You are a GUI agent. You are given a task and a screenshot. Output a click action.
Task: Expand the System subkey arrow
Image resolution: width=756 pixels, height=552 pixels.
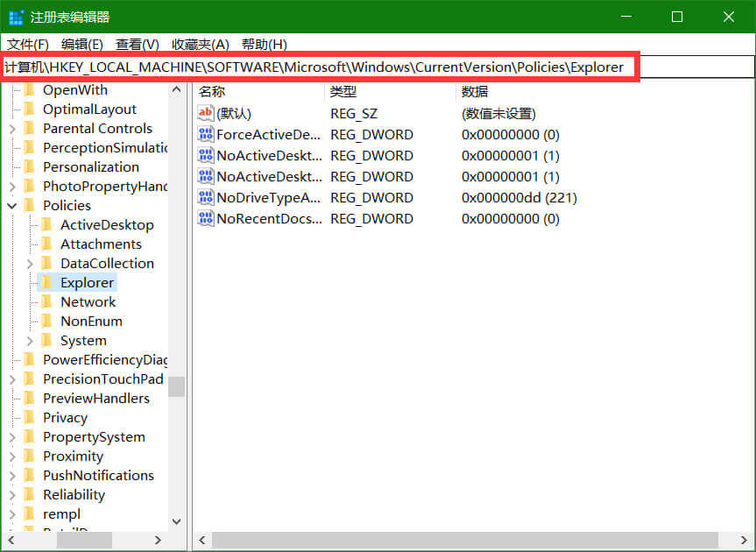[x=30, y=341]
